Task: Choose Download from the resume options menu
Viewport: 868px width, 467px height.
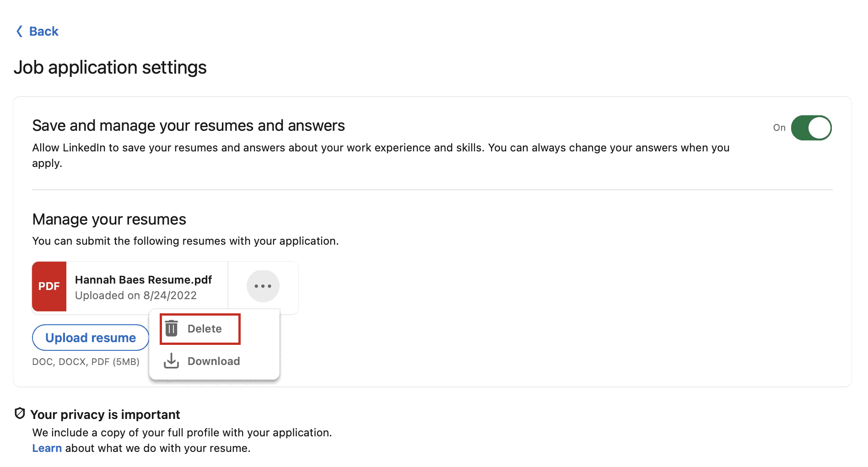Action: point(213,361)
